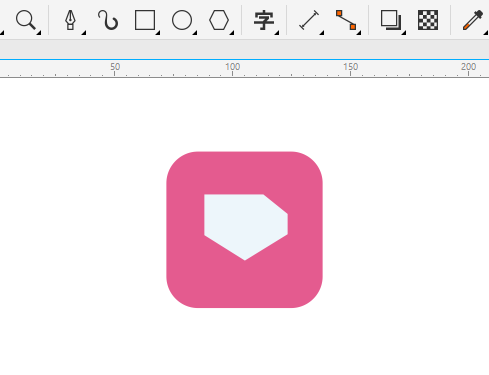Image resolution: width=489 pixels, height=375 pixels.
Task: Select the Zoom magnifier tool
Action: click(26, 20)
